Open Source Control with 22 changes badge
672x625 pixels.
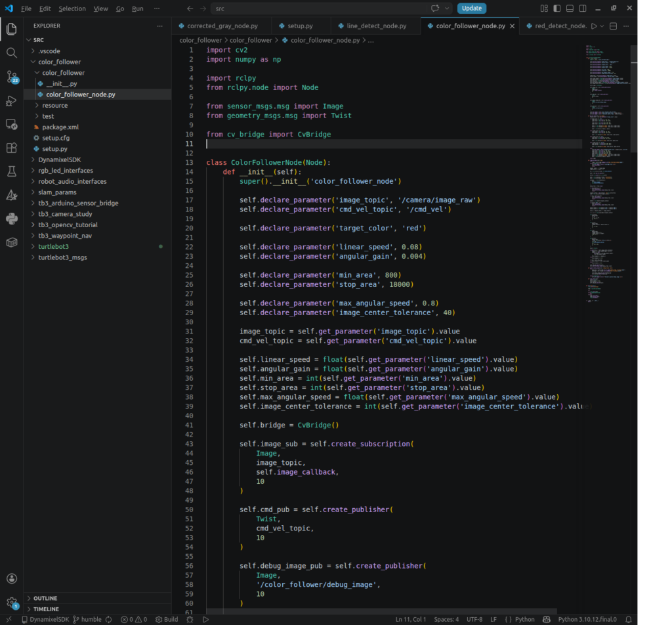click(12, 77)
